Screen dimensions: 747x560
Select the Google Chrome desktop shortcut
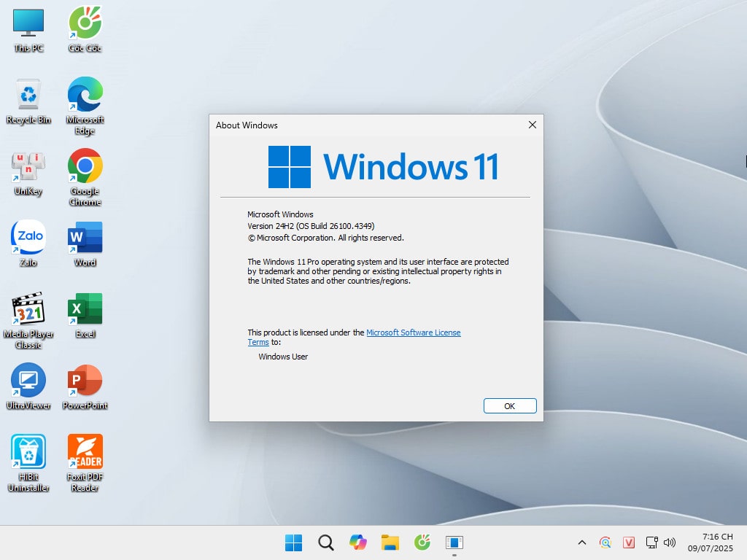[x=85, y=178]
